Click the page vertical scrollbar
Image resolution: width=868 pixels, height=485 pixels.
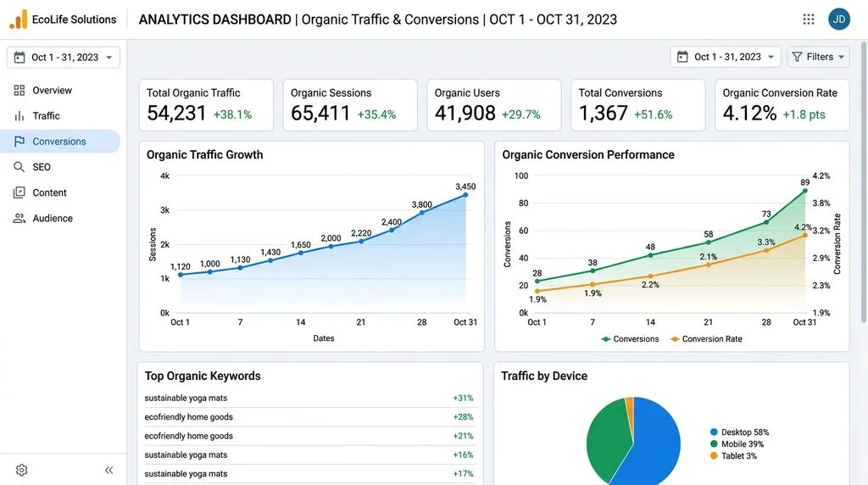864,182
